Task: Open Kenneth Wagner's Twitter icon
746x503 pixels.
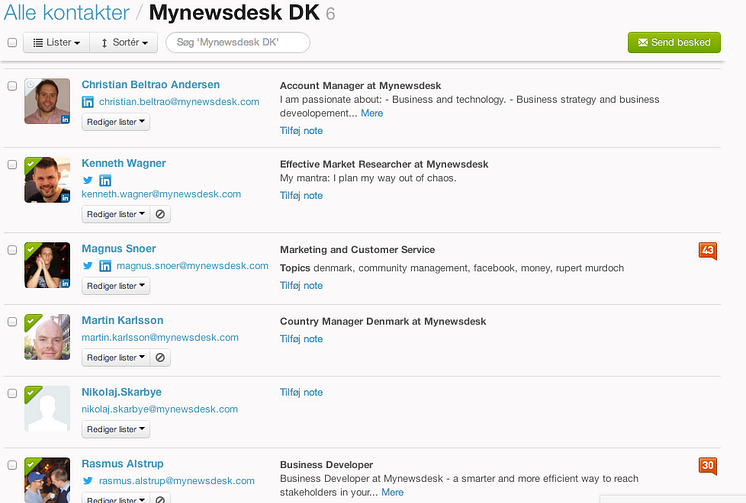Action: coord(88,180)
